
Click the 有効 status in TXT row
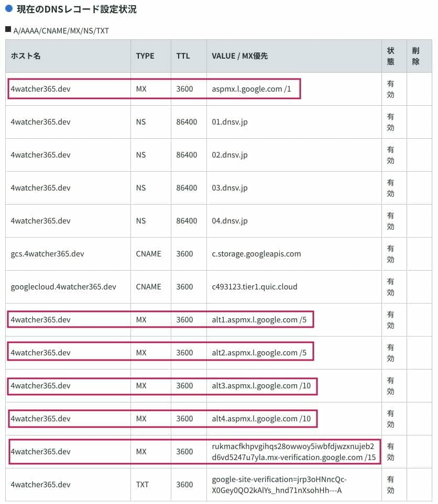tap(390, 485)
